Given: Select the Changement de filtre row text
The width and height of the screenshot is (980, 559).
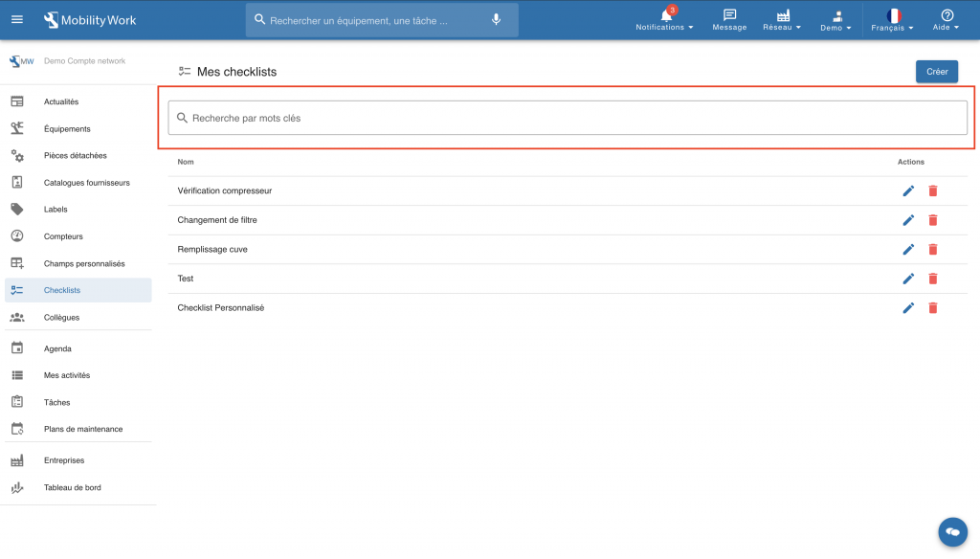Looking at the screenshot, I should [217, 220].
